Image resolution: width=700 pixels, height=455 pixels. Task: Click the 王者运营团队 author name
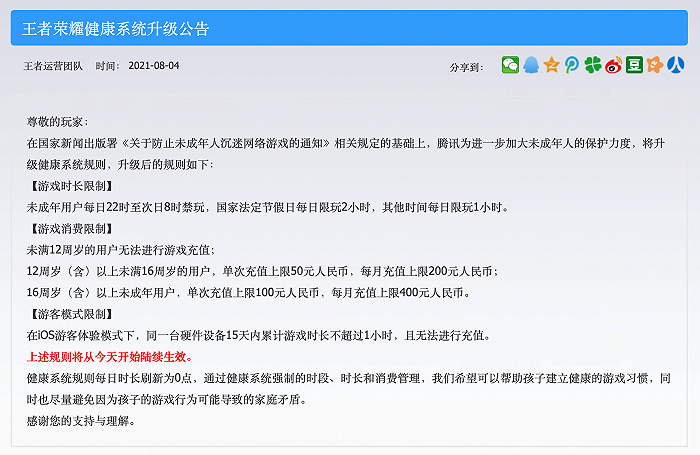(x=54, y=67)
